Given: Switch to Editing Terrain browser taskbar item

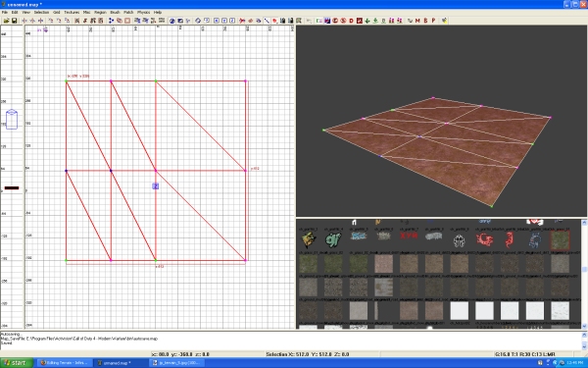Looking at the screenshot, I should (65, 363).
